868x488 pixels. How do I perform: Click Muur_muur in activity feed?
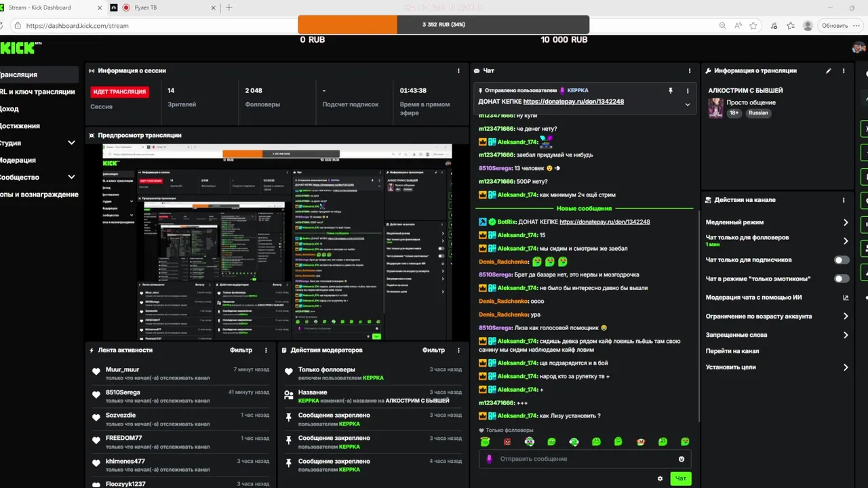[122, 370]
